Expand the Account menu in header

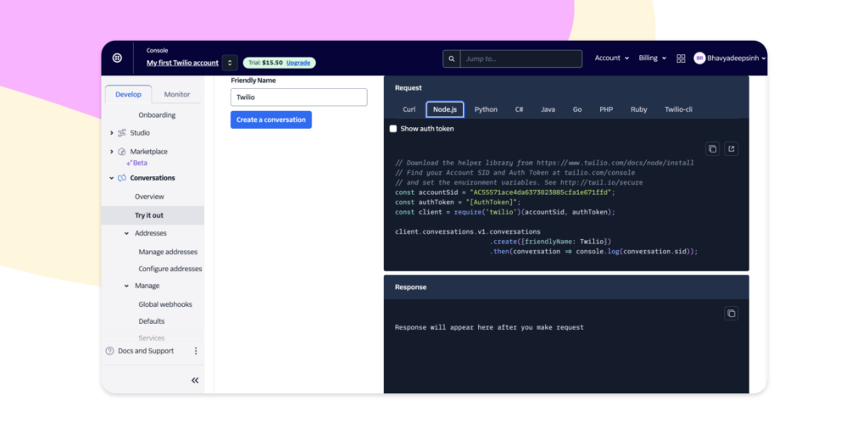point(611,58)
